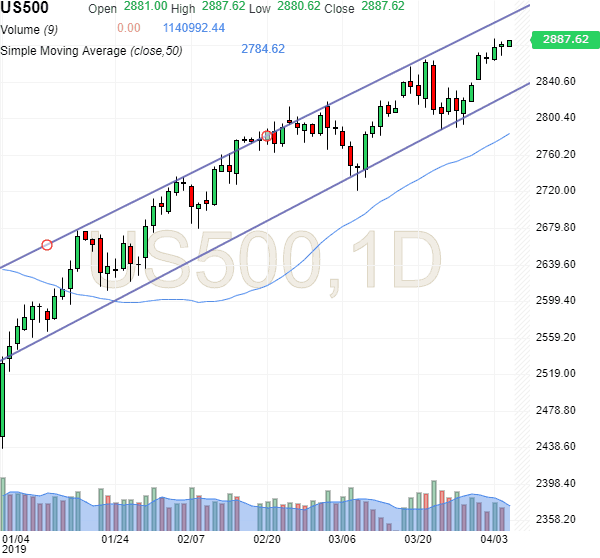Image resolution: width=600 pixels, height=558 pixels.
Task: Click the 01/24 date on time axis
Action: pos(116,538)
